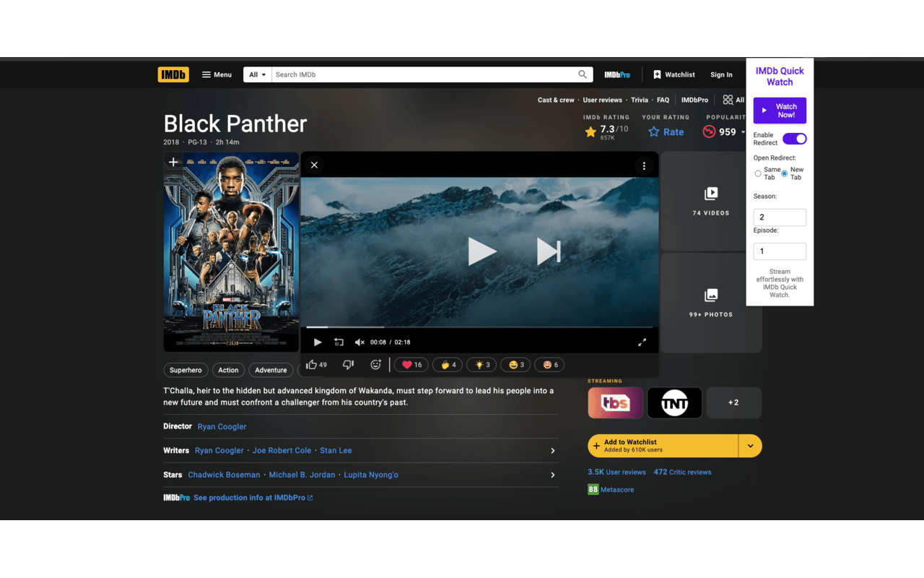Click star-eyes reaction with 6

(549, 365)
